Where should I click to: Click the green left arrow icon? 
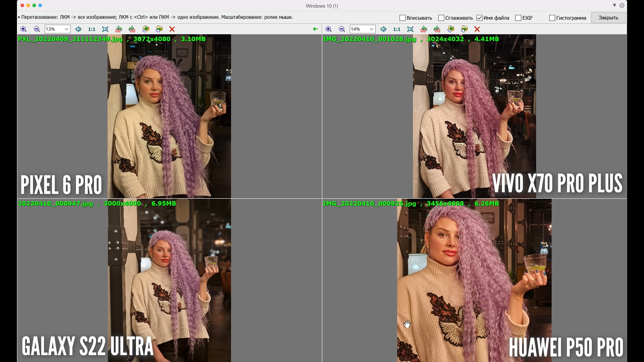tap(315, 29)
